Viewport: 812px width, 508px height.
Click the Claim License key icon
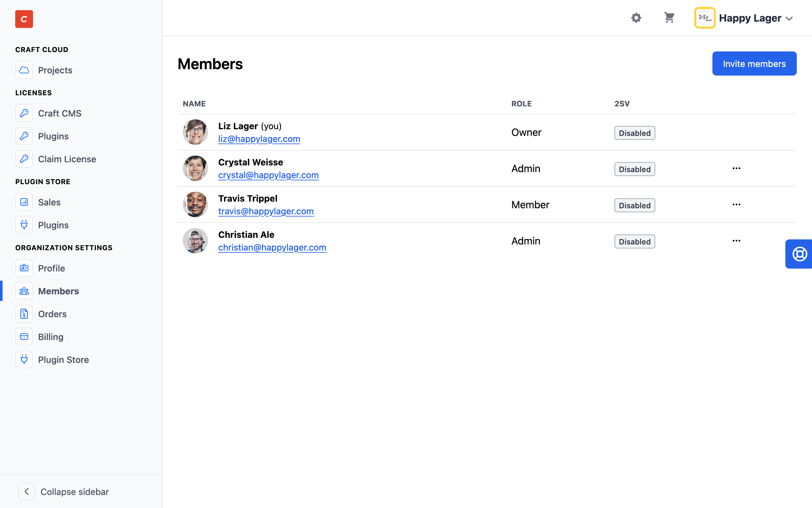point(24,159)
